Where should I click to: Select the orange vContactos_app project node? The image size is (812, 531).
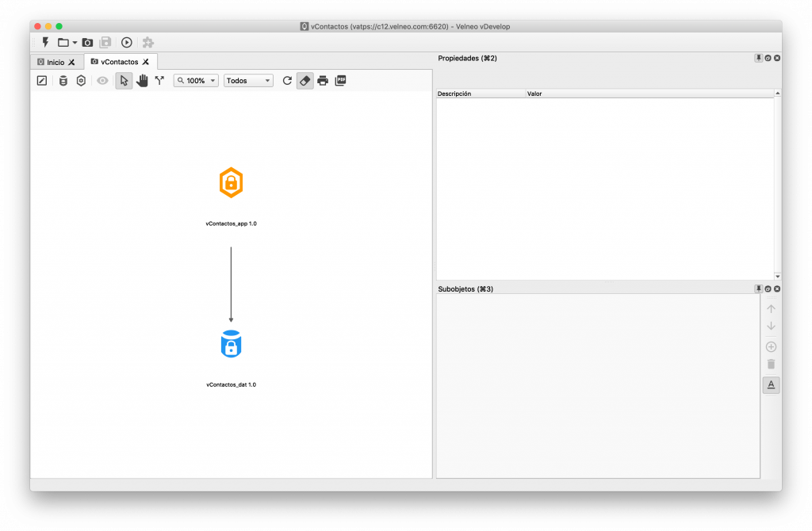(x=231, y=183)
